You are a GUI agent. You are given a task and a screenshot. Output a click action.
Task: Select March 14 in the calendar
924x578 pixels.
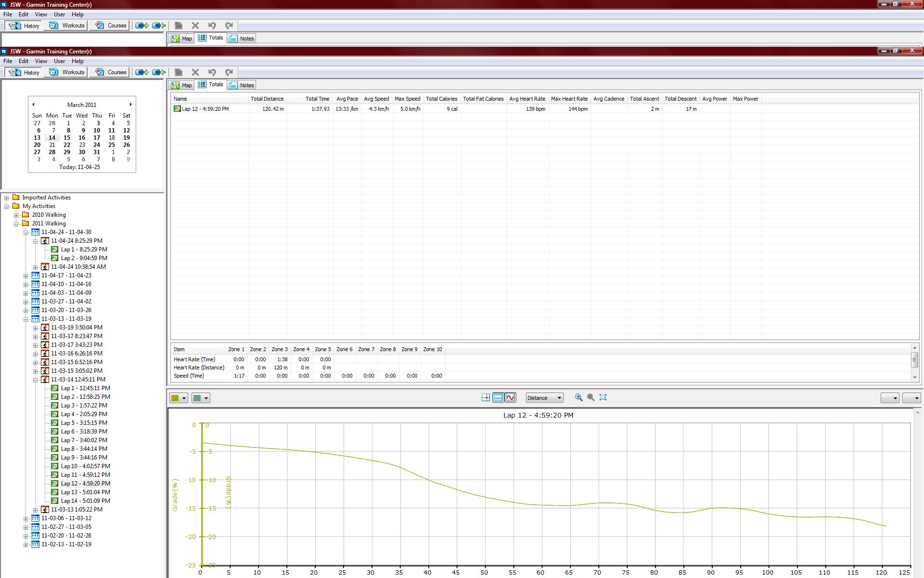click(52, 138)
